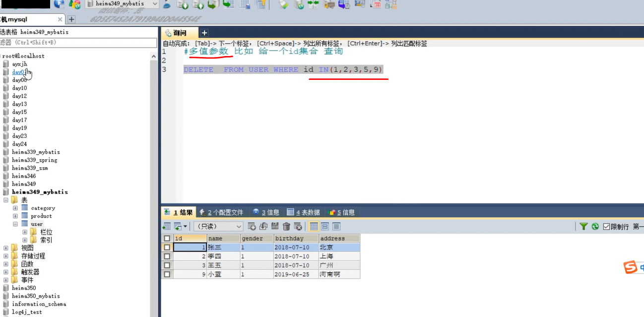Check the row checkbox for 张三
The width and height of the screenshot is (644, 317).
[167, 247]
